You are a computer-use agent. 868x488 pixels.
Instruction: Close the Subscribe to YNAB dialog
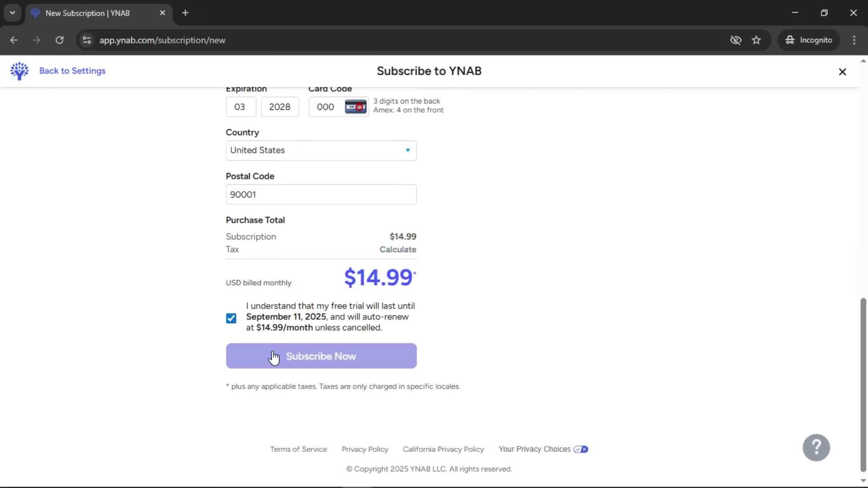[842, 72]
